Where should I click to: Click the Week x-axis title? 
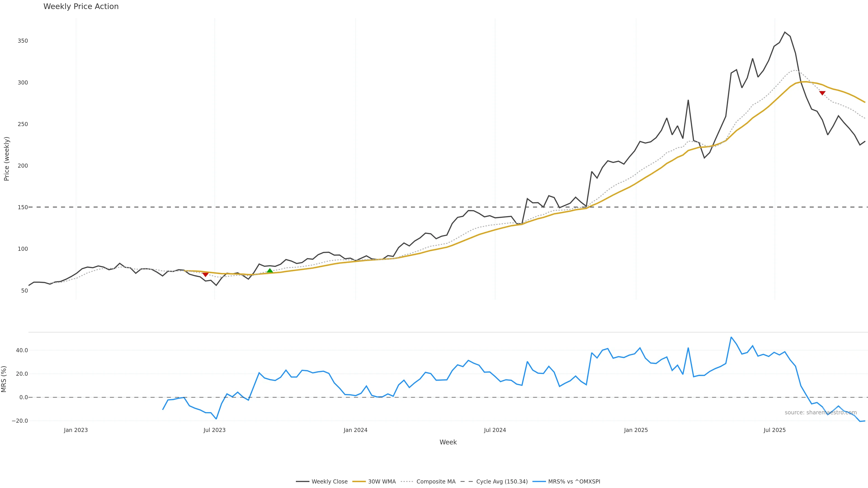pos(448,442)
